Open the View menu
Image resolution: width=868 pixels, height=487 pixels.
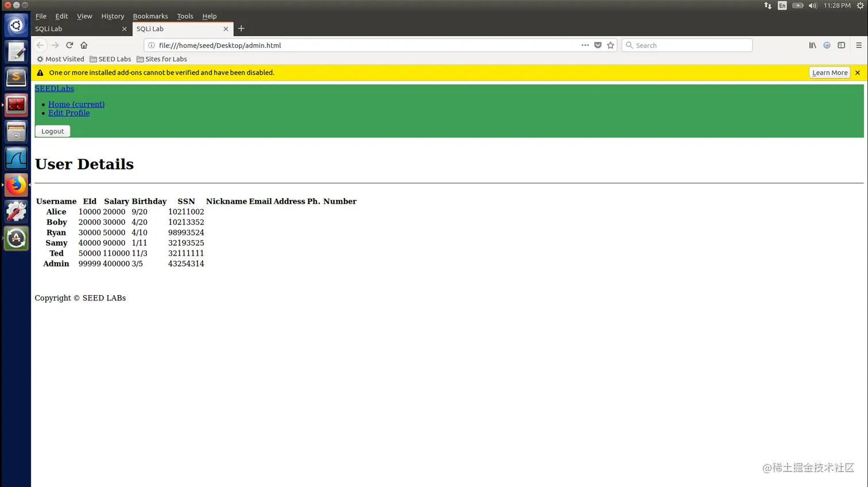pos(84,16)
